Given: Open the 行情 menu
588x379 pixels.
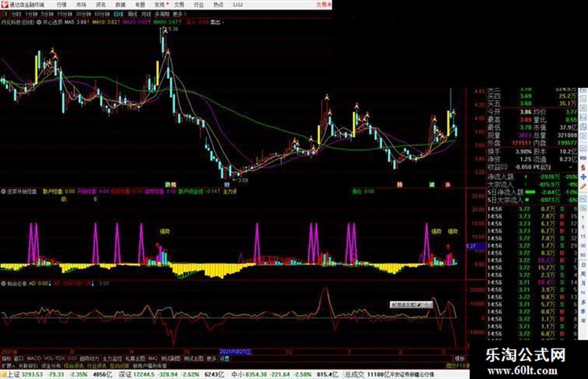Looking at the screenshot, I should point(62,4).
